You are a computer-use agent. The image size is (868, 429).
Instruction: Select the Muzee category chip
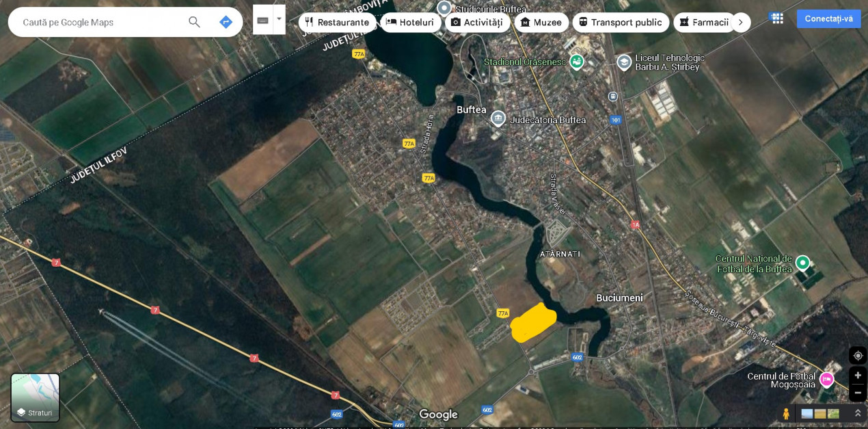tap(542, 22)
